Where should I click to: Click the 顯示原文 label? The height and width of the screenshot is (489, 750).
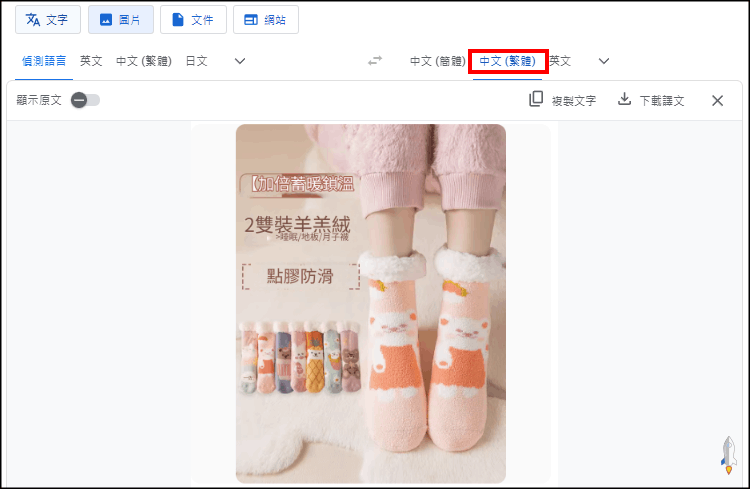pos(39,100)
